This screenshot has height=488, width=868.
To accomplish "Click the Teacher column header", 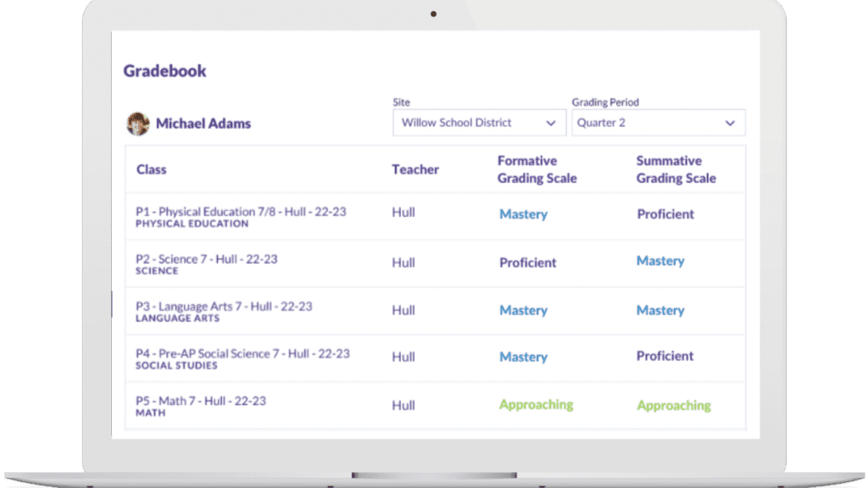I will click(415, 169).
